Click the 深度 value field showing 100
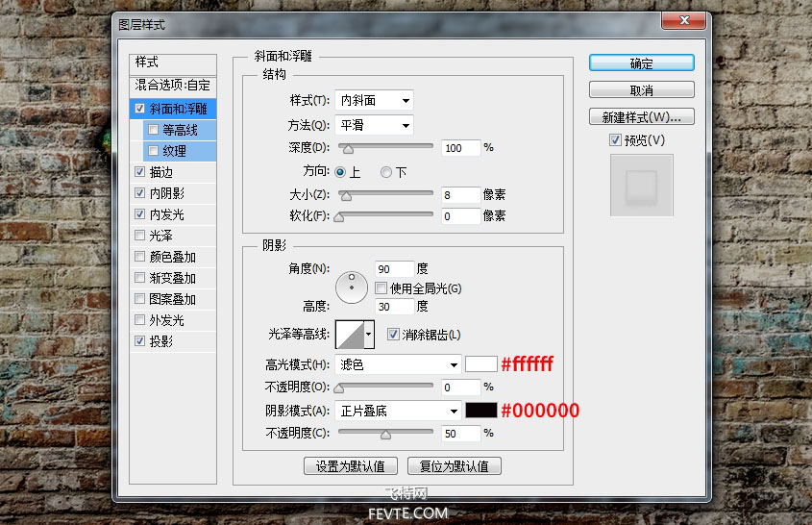 coord(461,148)
